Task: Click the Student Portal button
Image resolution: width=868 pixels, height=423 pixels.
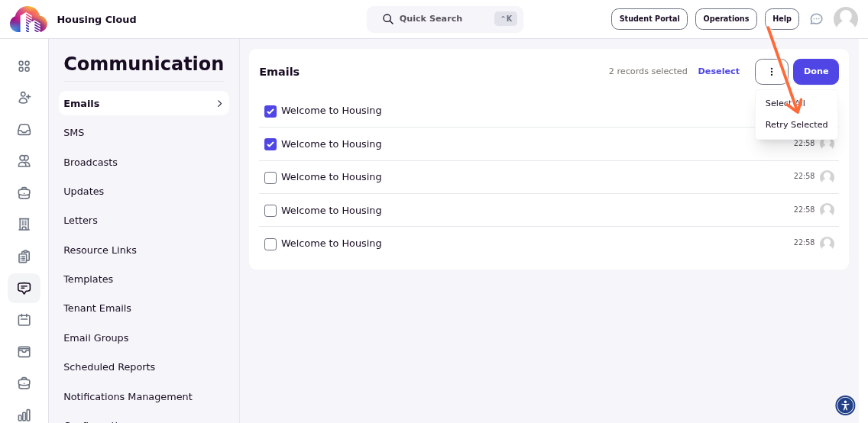Action: click(649, 19)
